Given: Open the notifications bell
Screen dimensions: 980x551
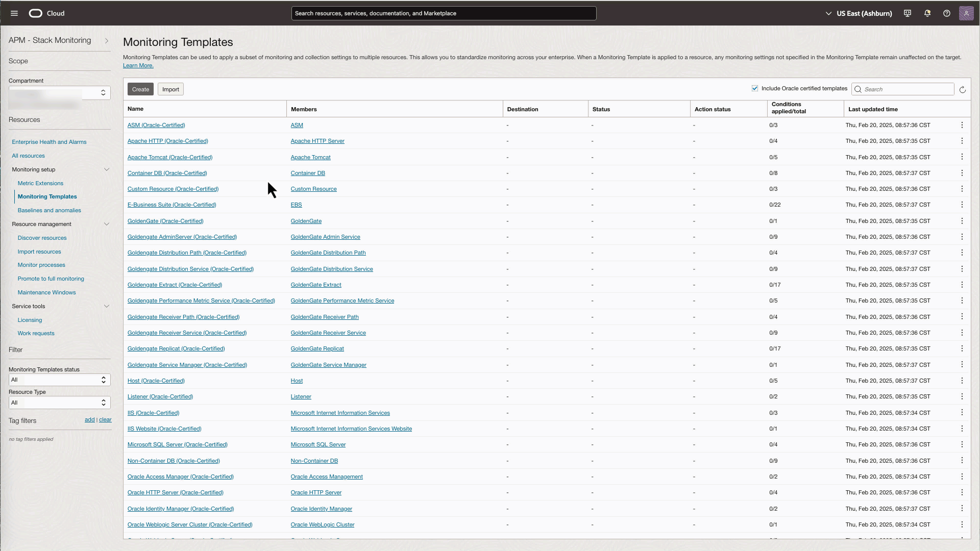Looking at the screenshot, I should click(927, 13).
